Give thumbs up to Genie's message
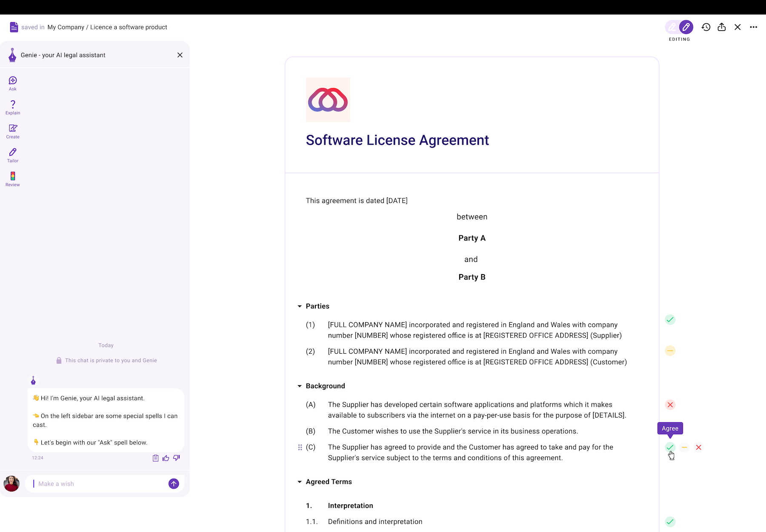 pyautogui.click(x=166, y=458)
